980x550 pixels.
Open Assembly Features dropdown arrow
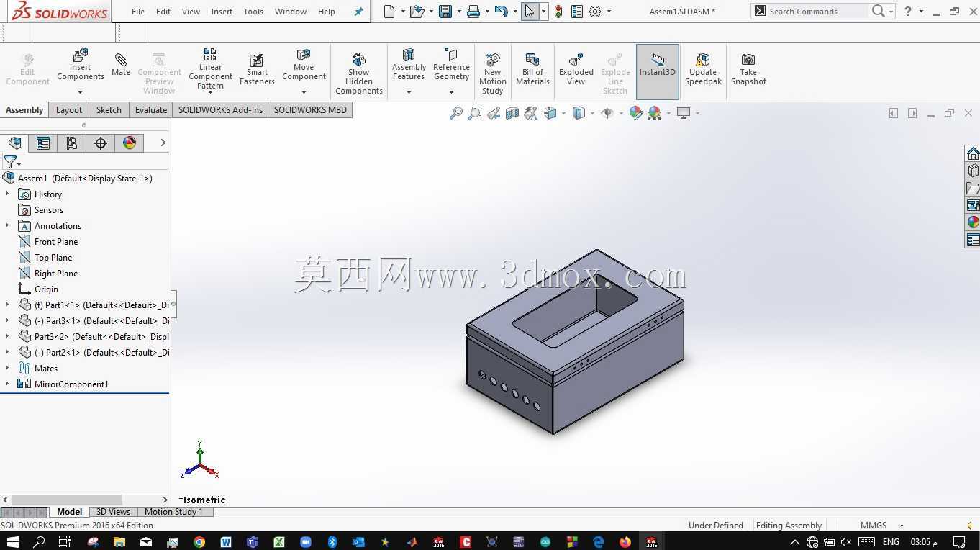(409, 92)
